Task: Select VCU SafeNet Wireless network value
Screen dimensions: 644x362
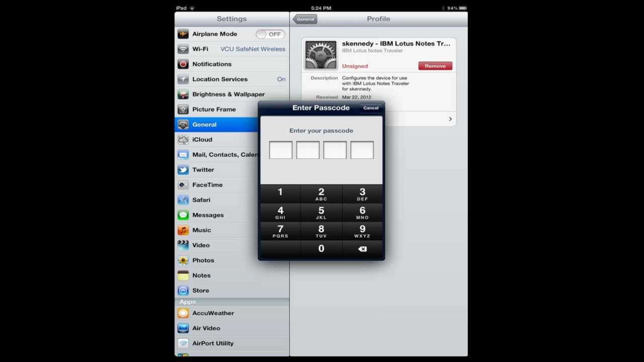Action: click(253, 49)
